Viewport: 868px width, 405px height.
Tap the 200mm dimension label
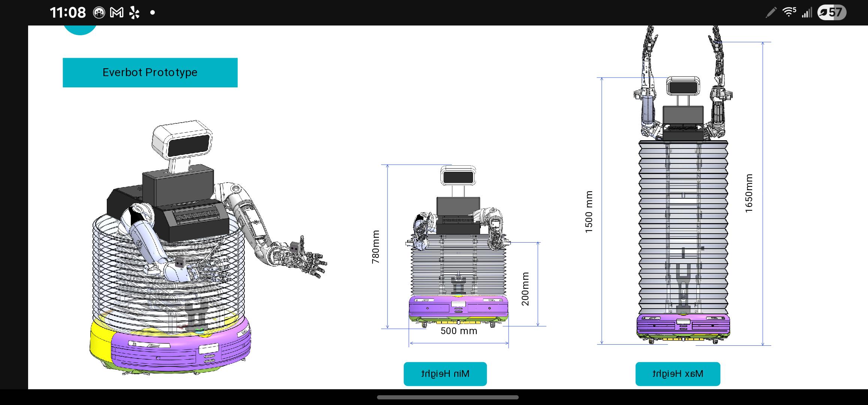point(525,289)
